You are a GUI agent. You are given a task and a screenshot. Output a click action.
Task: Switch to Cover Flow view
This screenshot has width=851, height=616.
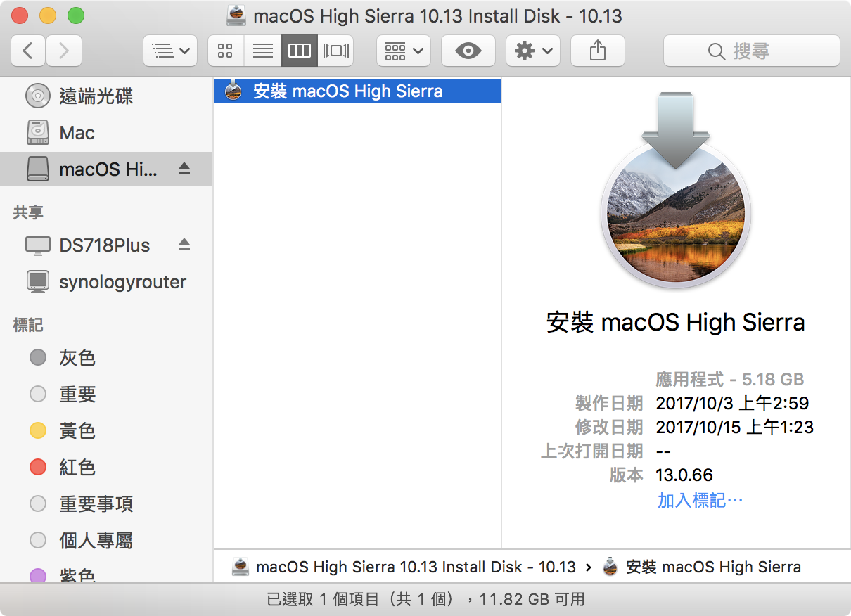335,51
